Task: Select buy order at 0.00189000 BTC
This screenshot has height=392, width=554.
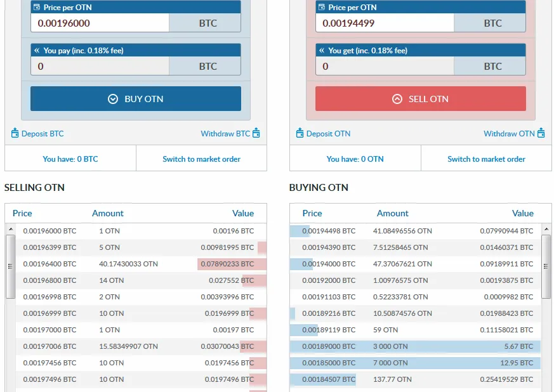Action: point(415,346)
